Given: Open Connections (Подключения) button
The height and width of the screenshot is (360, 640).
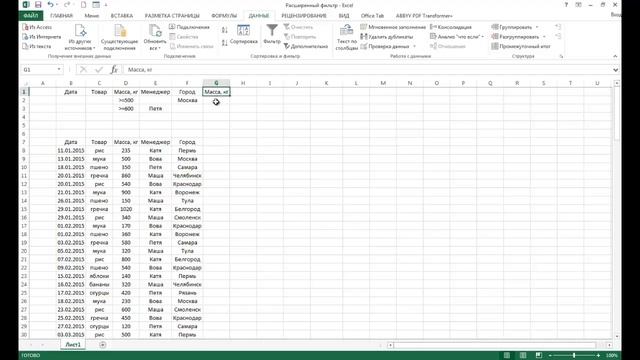Looking at the screenshot, I should click(x=189, y=27).
